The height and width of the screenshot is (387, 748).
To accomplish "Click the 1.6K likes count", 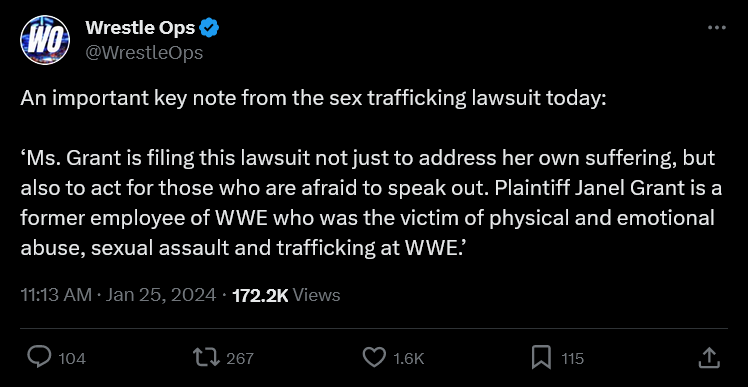I will click(407, 359).
